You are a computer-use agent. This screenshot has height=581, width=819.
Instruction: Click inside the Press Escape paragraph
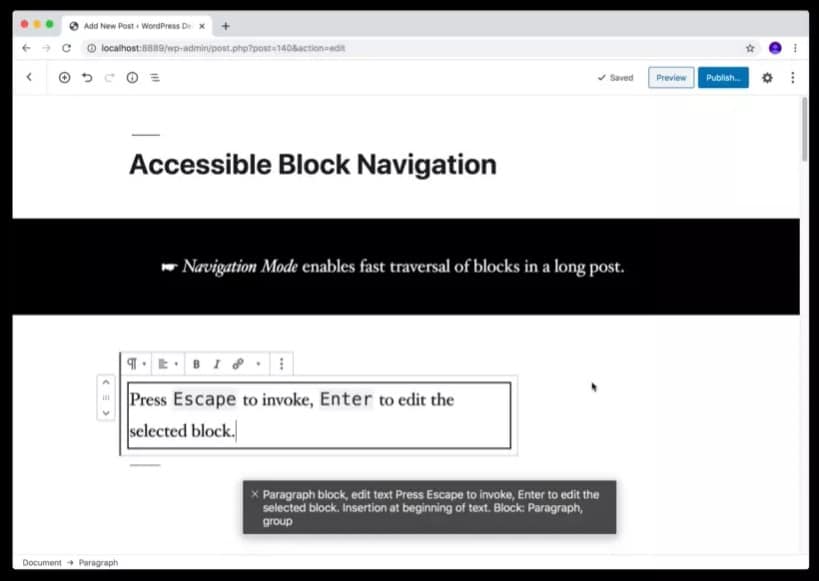point(319,415)
